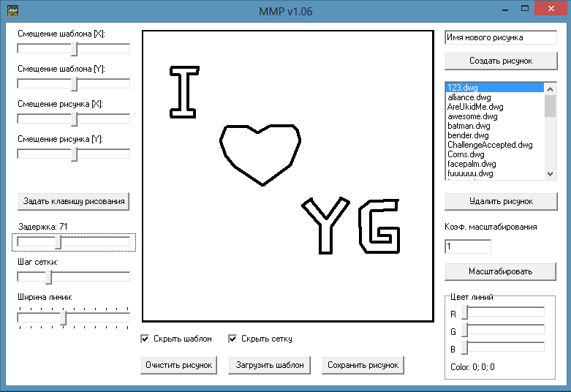Click the Масштабировать button
The image size is (571, 392).
(x=500, y=271)
